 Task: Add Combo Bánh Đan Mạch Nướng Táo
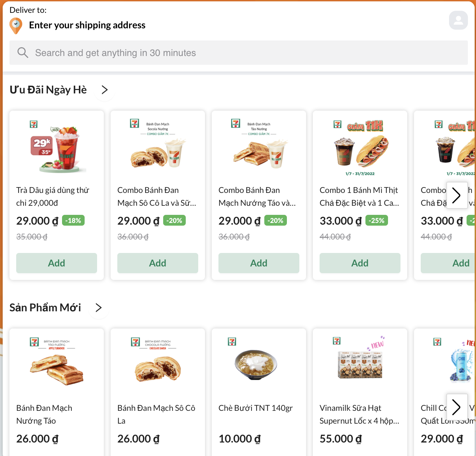[259, 263]
